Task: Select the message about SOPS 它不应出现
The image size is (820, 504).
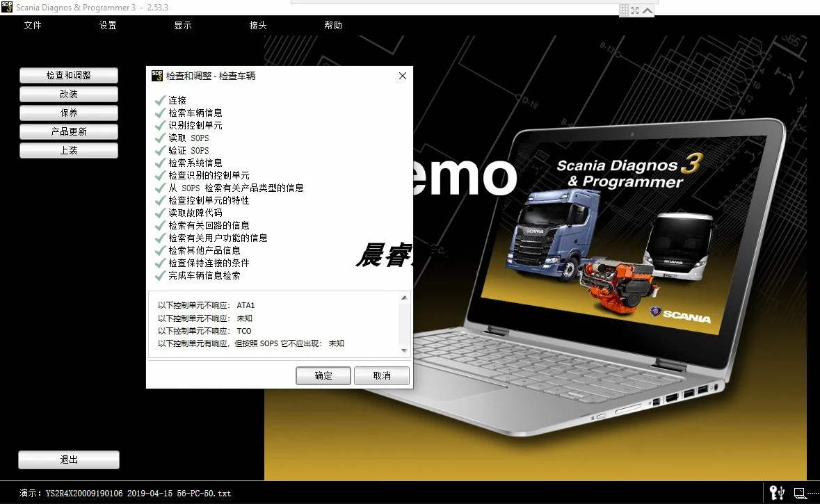Action: [x=251, y=343]
